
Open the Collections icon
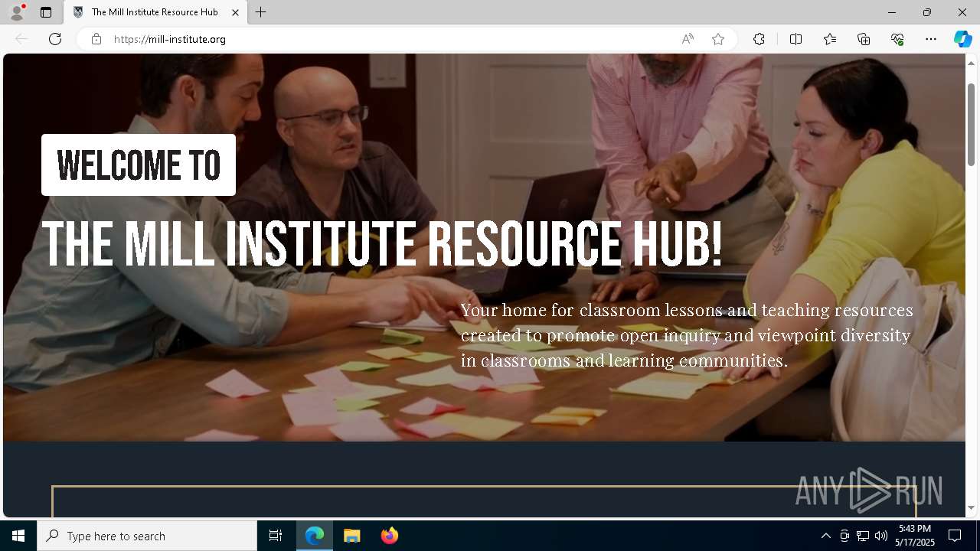pyautogui.click(x=864, y=39)
